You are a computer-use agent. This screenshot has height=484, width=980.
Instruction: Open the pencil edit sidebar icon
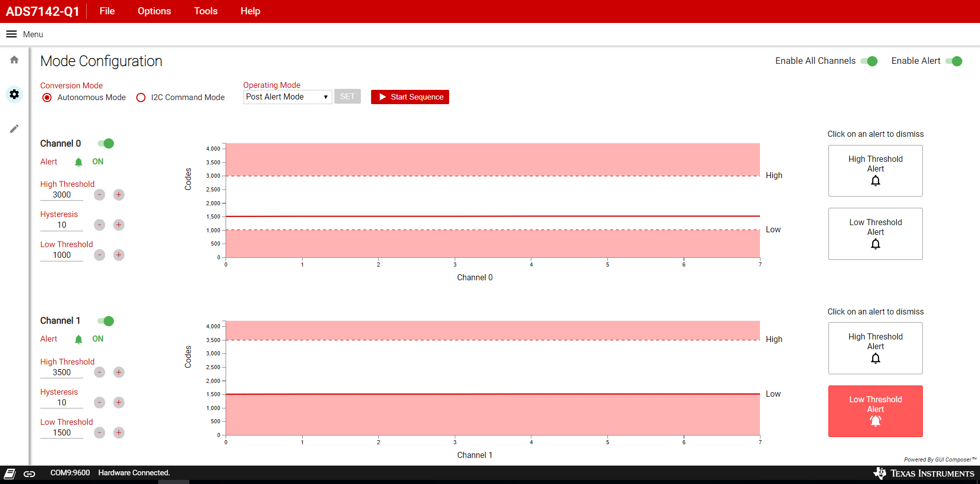14,129
